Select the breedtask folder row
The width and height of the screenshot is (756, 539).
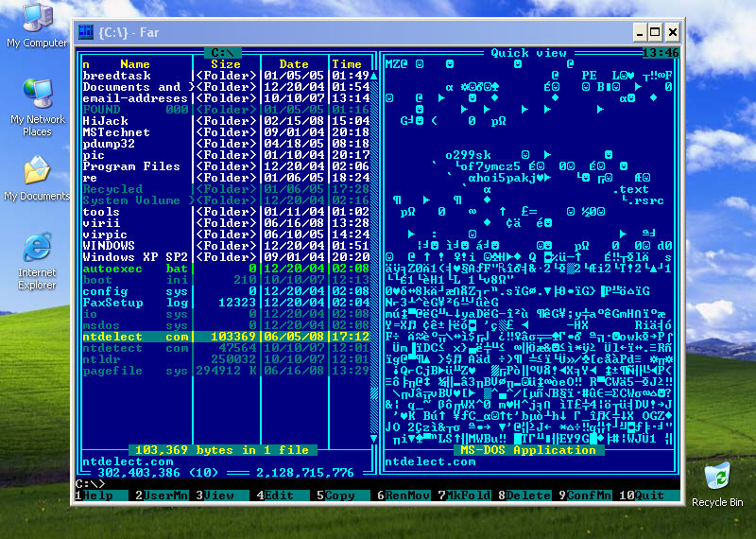(x=226, y=76)
